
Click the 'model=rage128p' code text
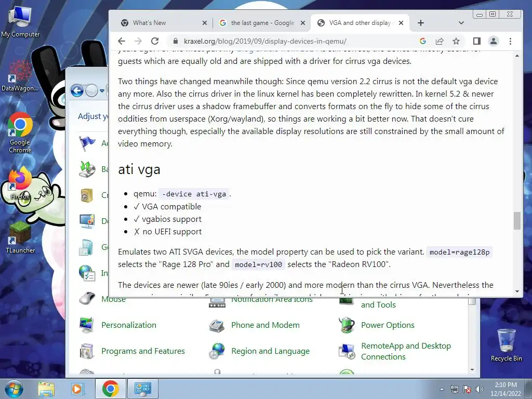pos(459,252)
